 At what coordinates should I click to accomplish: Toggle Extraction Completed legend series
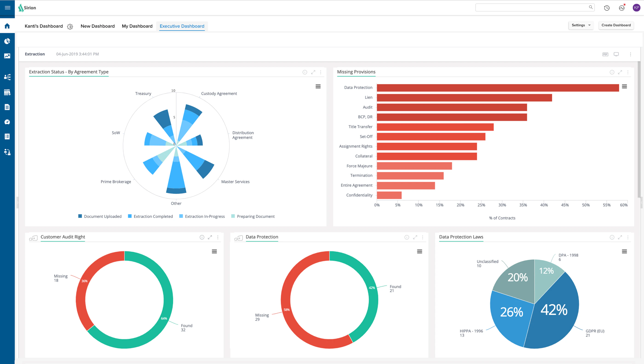coord(150,216)
